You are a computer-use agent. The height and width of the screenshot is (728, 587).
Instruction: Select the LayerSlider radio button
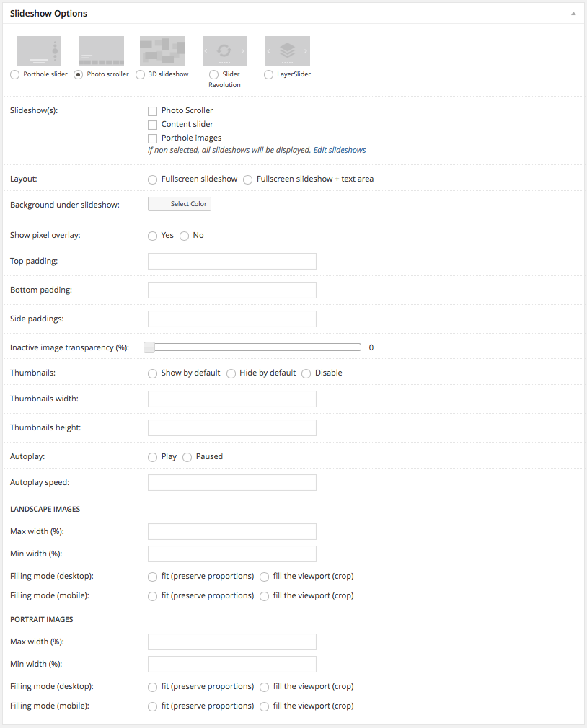tap(269, 74)
